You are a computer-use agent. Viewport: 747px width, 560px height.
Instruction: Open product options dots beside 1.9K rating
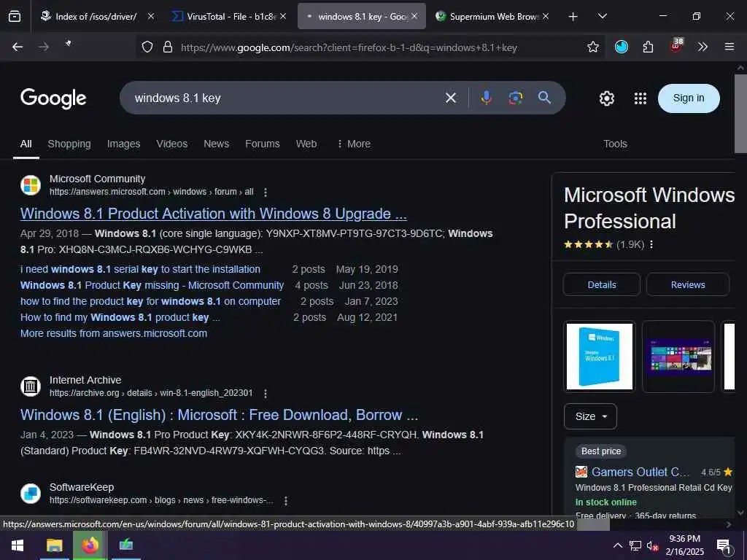click(651, 245)
